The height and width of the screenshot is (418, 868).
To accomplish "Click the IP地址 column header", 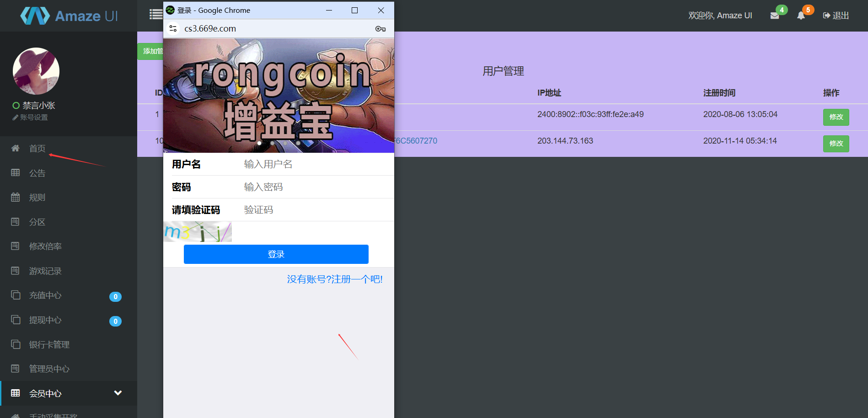I will [x=549, y=93].
